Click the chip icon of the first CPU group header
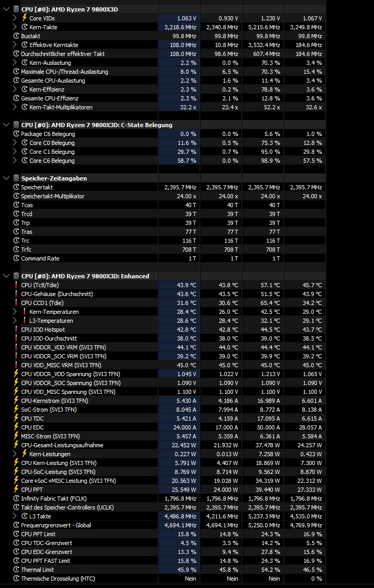Screen dimensions: 374x588 click(16, 9)
